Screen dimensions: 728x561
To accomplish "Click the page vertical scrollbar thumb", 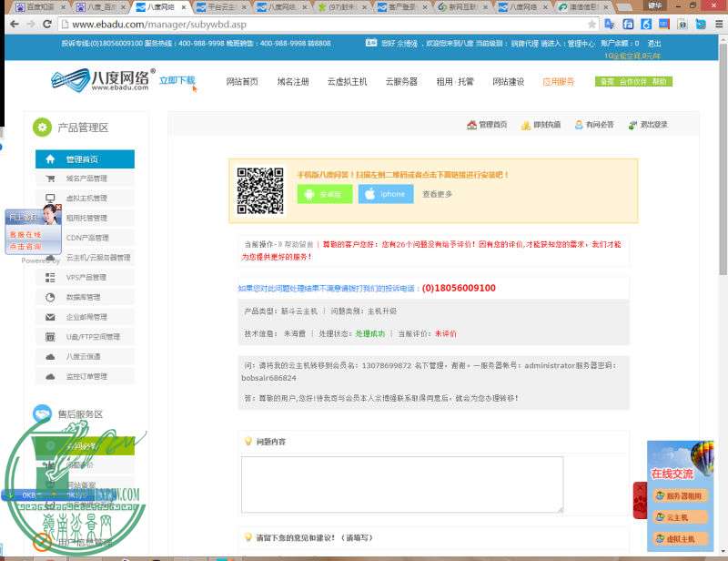I will (723, 158).
